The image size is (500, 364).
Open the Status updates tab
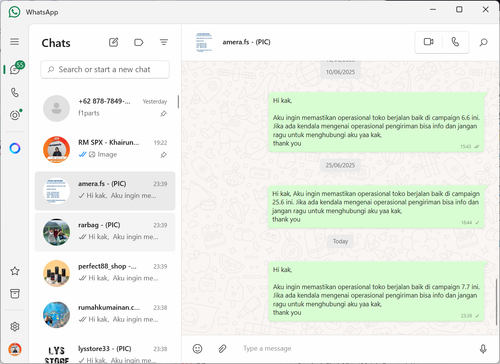pyautogui.click(x=15, y=115)
